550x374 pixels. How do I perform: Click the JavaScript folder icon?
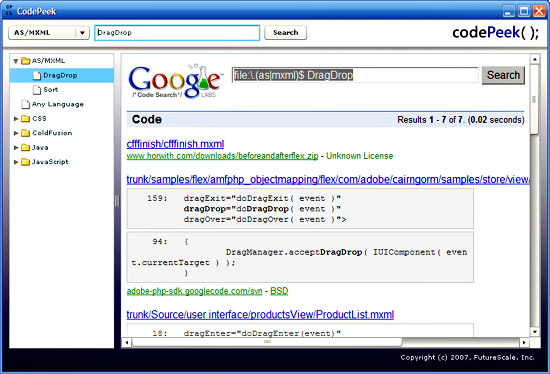[26, 162]
